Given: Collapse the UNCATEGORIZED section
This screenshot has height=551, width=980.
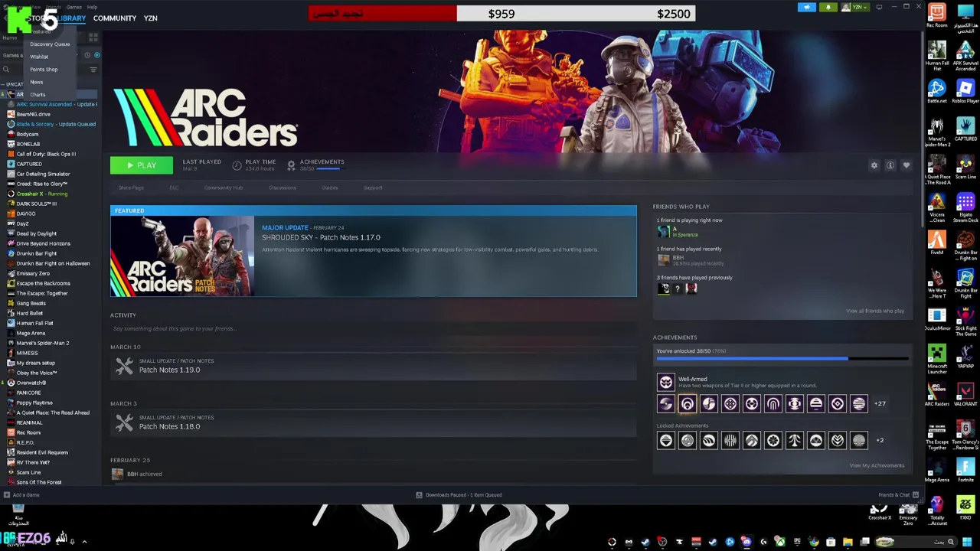Looking at the screenshot, I should (14, 84).
